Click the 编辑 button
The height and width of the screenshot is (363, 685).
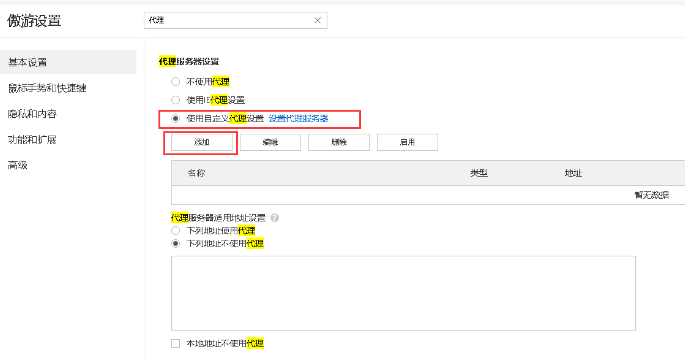pos(270,142)
